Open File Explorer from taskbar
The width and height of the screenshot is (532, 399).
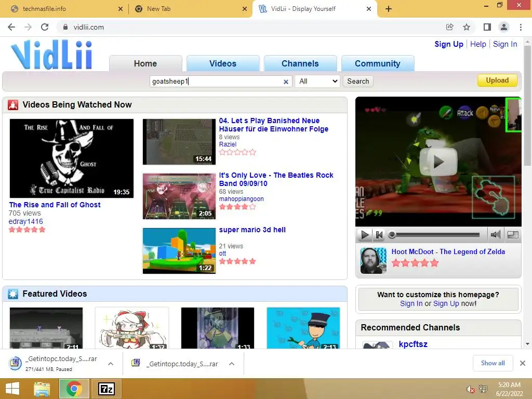click(x=42, y=389)
